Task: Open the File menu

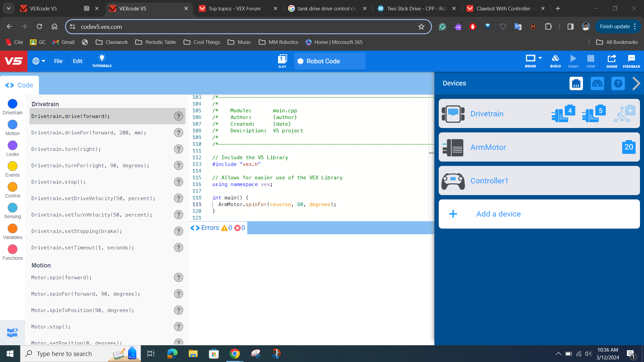Action: click(58, 61)
